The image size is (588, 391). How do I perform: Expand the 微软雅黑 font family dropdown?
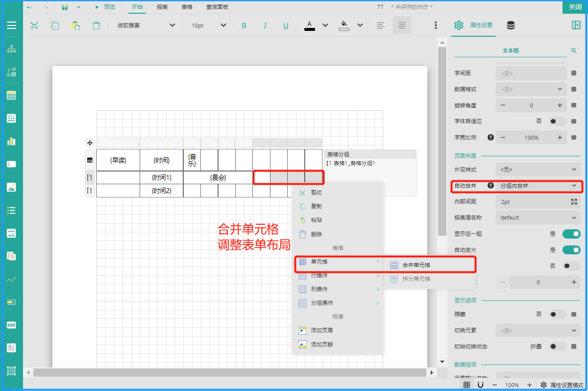pyautogui.click(x=146, y=25)
